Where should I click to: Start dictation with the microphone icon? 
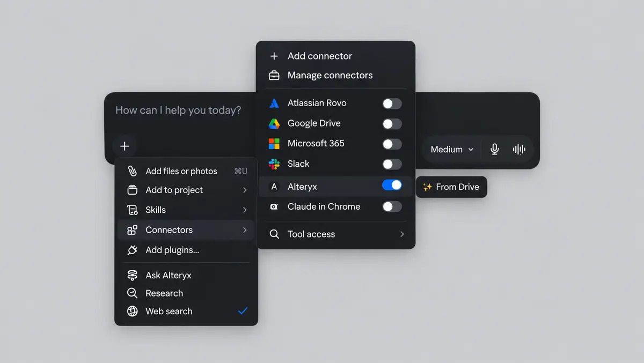point(495,149)
